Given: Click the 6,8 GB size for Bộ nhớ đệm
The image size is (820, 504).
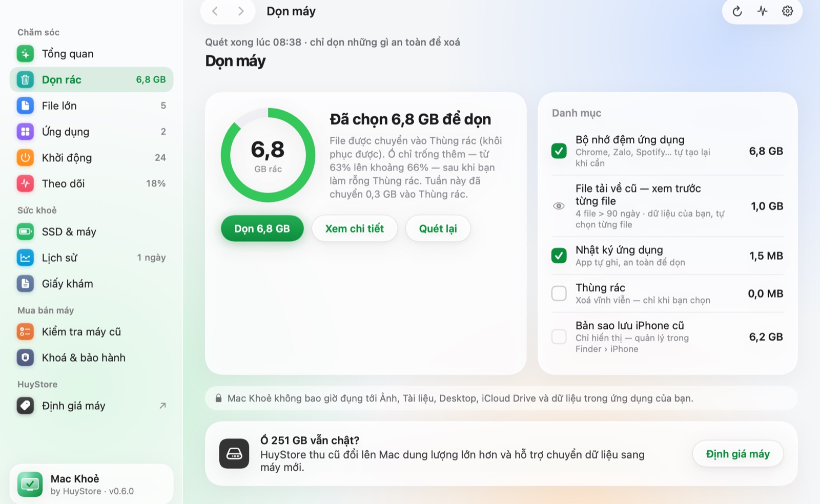Looking at the screenshot, I should (766, 151).
